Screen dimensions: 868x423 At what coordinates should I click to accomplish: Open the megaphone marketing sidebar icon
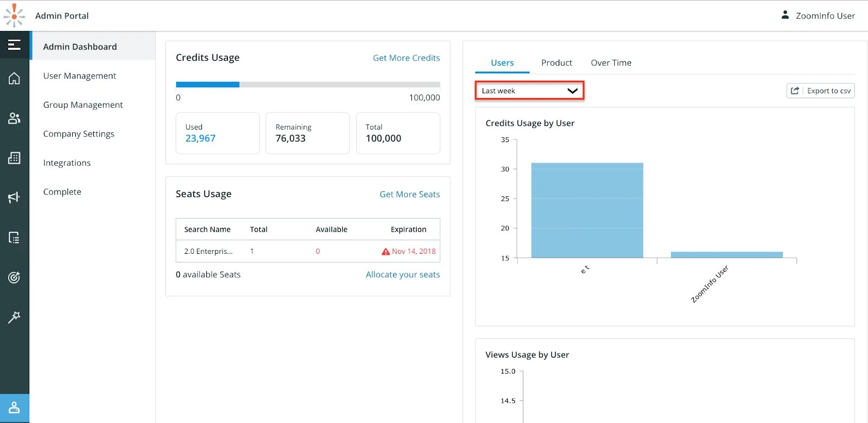coord(15,197)
